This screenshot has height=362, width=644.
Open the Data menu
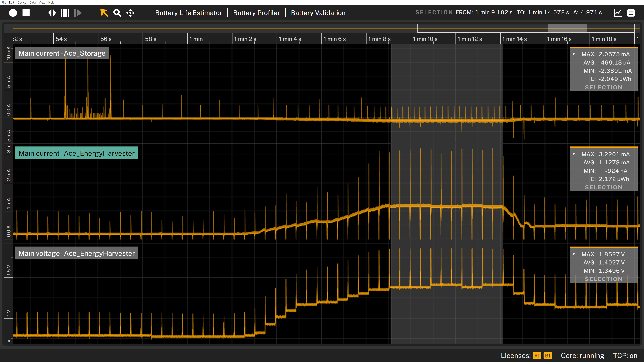tap(33, 3)
